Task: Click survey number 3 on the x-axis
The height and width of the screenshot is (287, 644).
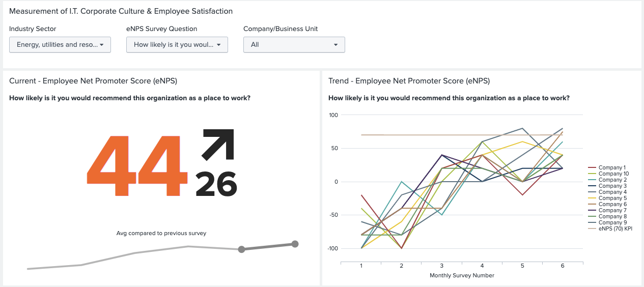Action: [441, 266]
